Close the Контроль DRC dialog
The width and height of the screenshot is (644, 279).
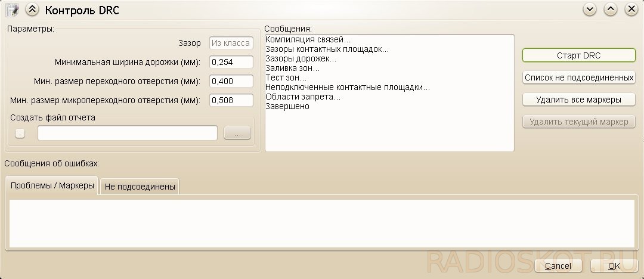point(631,10)
